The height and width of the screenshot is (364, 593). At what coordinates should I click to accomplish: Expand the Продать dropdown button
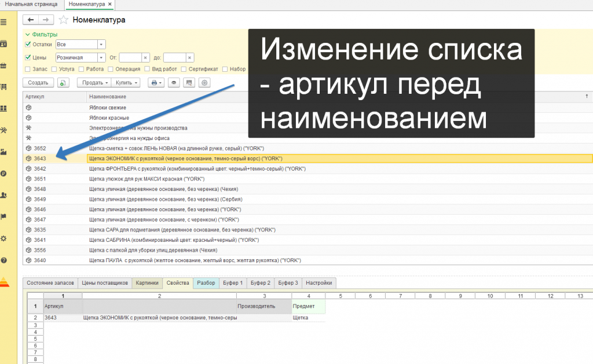[94, 82]
